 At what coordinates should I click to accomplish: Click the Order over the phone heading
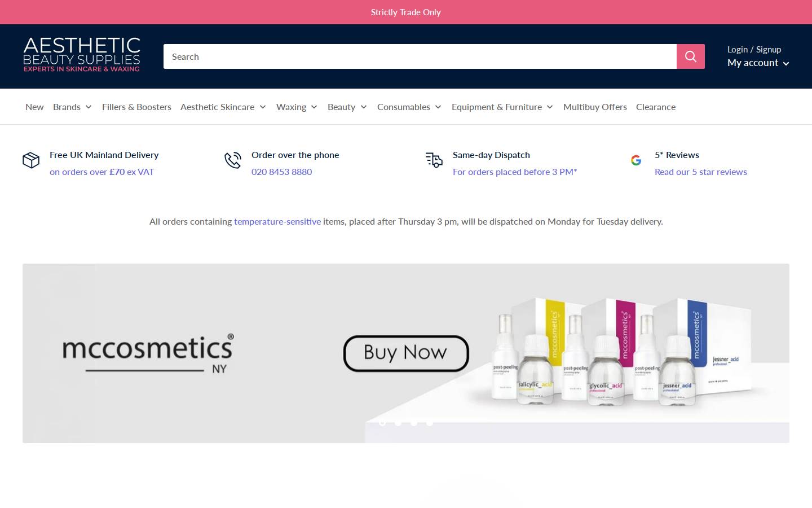[295, 155]
